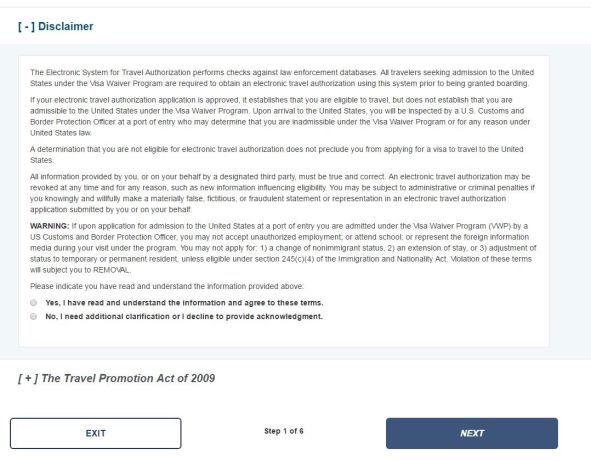
Task: Click the bold WARNING label
Action: pos(50,226)
